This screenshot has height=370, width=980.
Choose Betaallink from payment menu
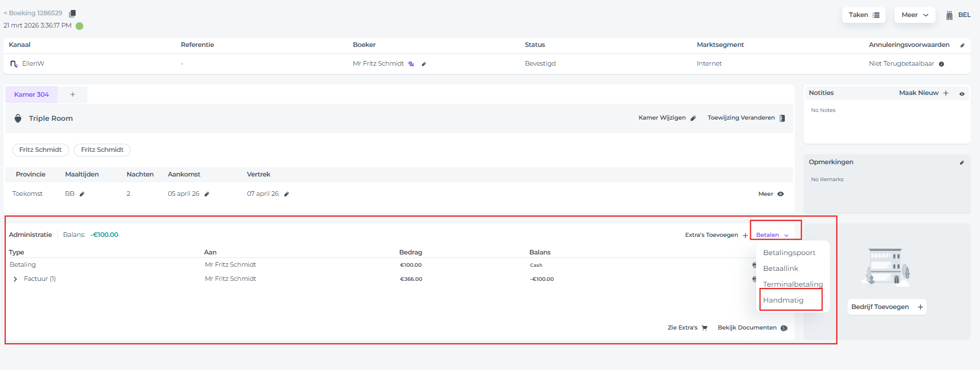[x=781, y=269]
